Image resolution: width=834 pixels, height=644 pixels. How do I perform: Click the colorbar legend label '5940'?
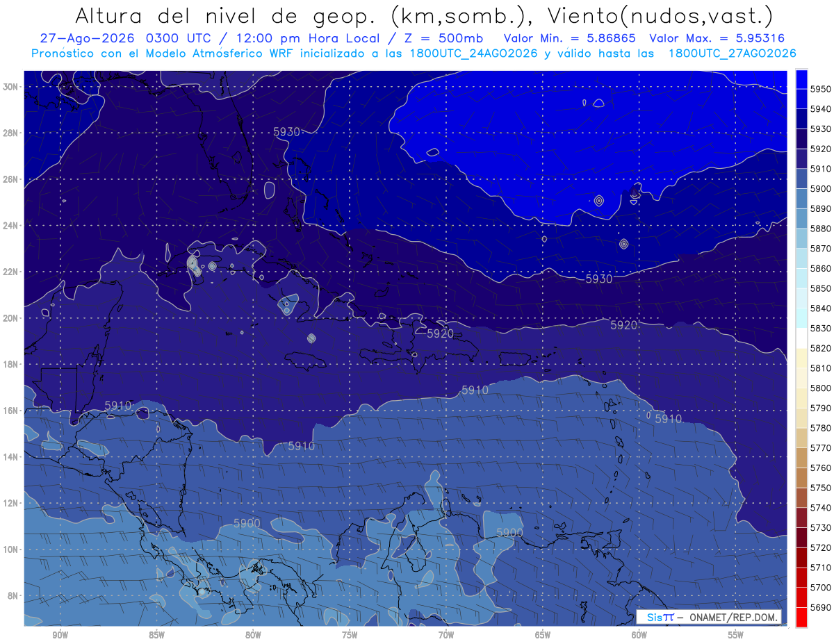820,109
